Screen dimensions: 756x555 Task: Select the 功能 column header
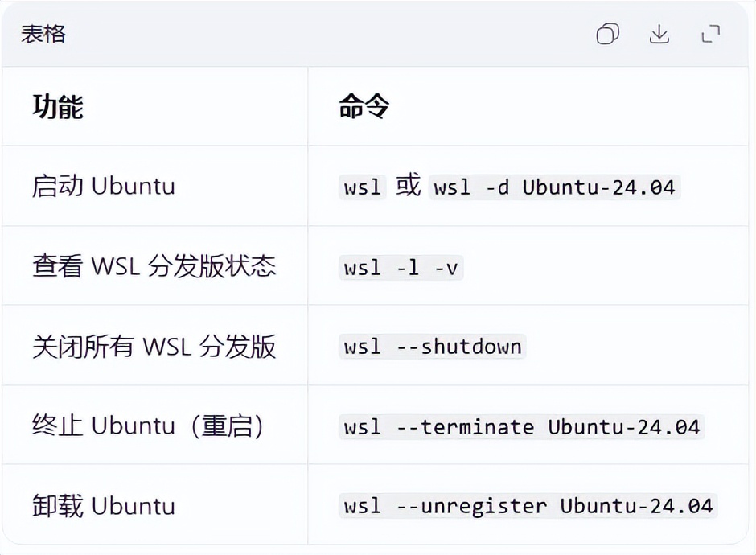pos(56,107)
